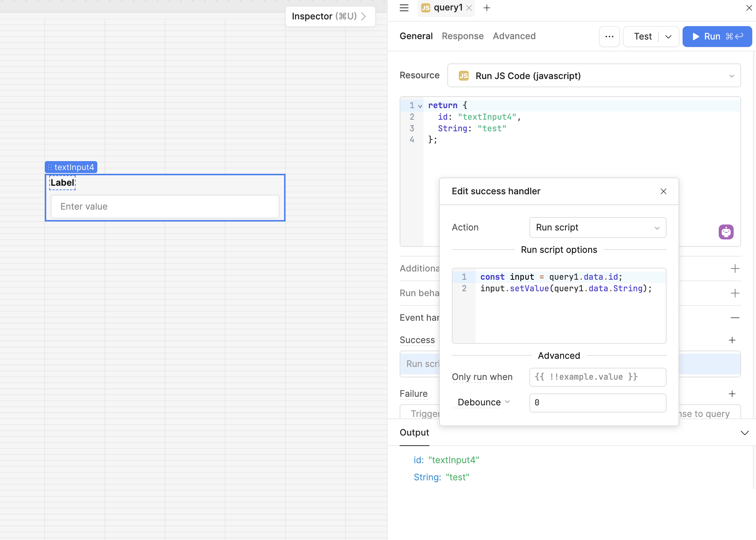Open the Debounce option dropdown
756x540 pixels.
click(x=483, y=402)
